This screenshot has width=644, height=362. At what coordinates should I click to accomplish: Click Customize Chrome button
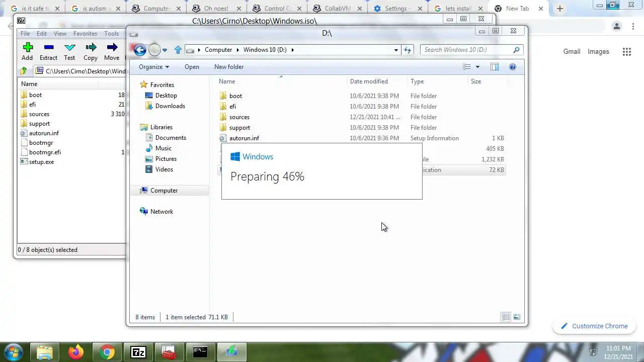[594, 326]
